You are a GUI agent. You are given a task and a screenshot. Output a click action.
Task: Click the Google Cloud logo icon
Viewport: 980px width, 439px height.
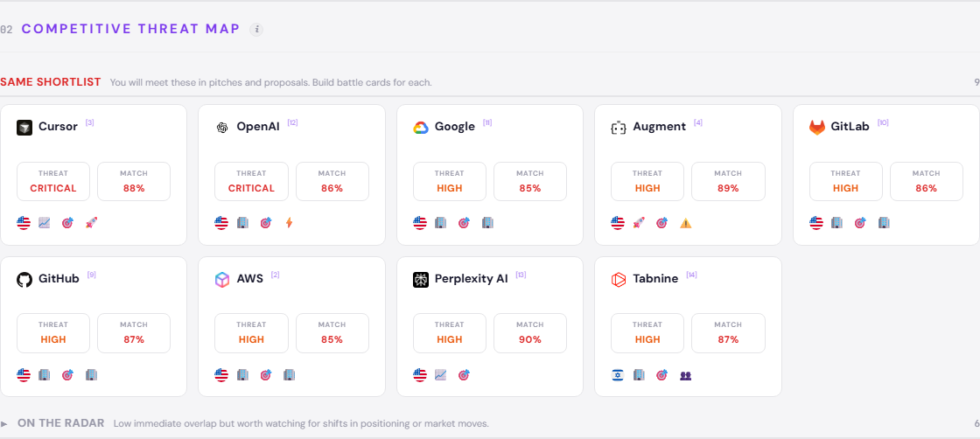coord(420,128)
